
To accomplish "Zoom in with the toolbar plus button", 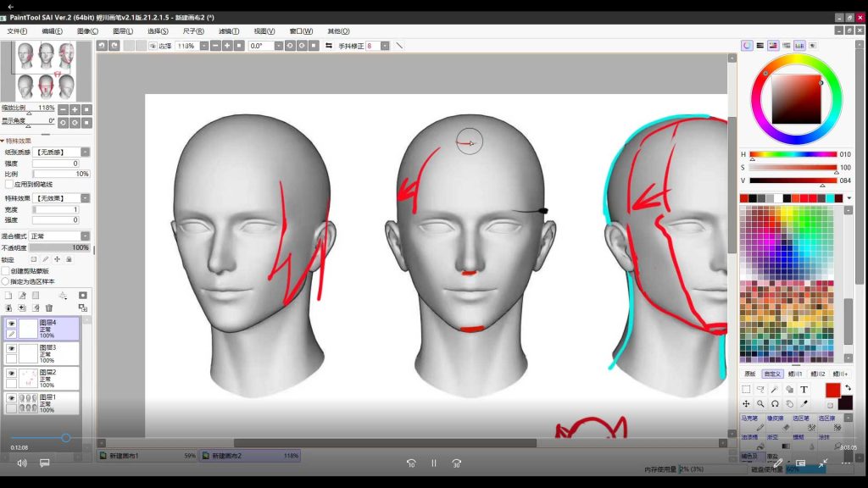I will click(x=227, y=46).
